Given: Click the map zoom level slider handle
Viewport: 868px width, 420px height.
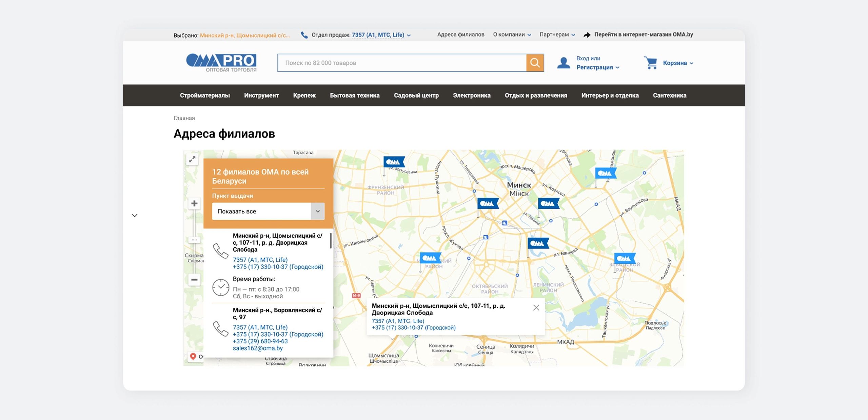Looking at the screenshot, I should pyautogui.click(x=194, y=240).
